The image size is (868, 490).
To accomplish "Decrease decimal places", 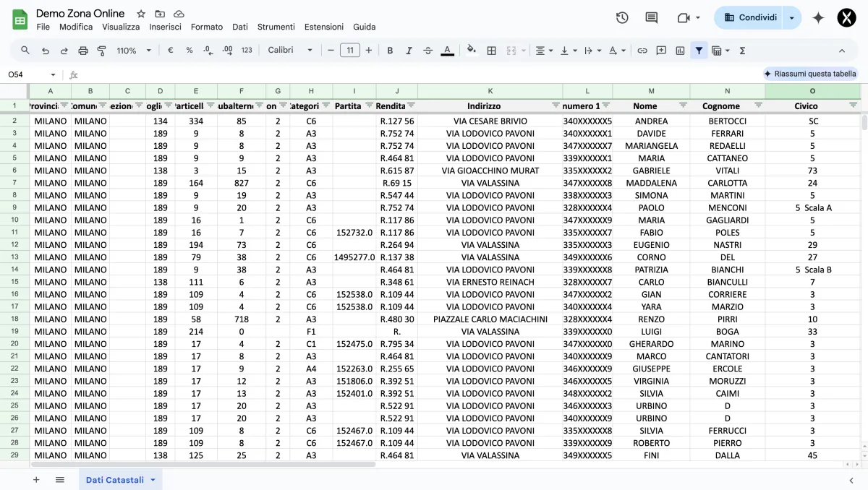I will (208, 51).
